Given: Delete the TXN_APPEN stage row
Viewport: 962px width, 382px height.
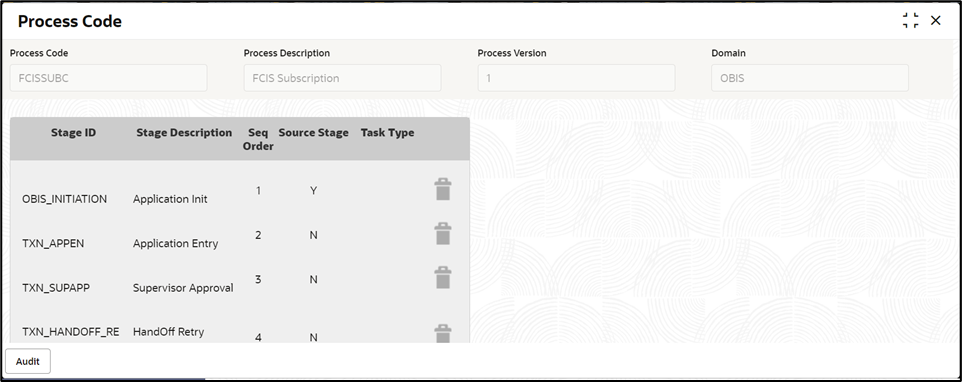Looking at the screenshot, I should (x=442, y=234).
